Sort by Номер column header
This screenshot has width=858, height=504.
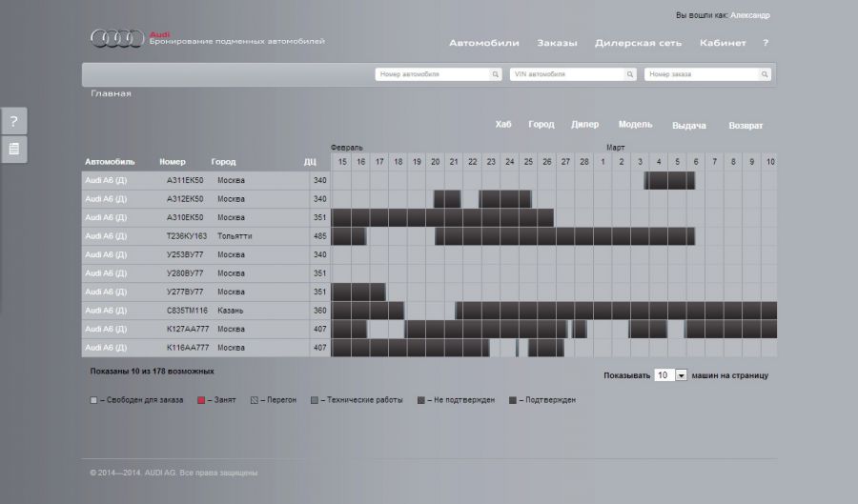click(x=173, y=162)
